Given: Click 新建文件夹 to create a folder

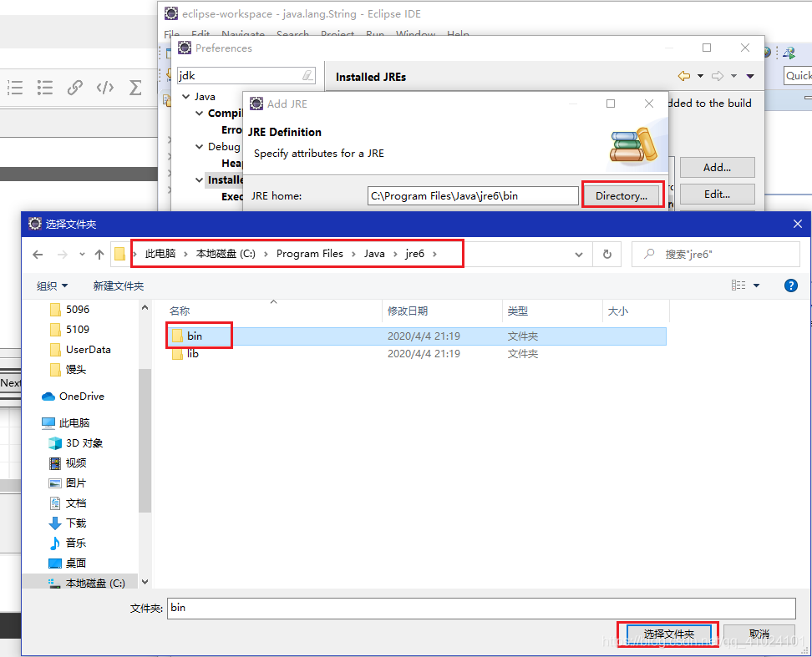Looking at the screenshot, I should pos(119,286).
